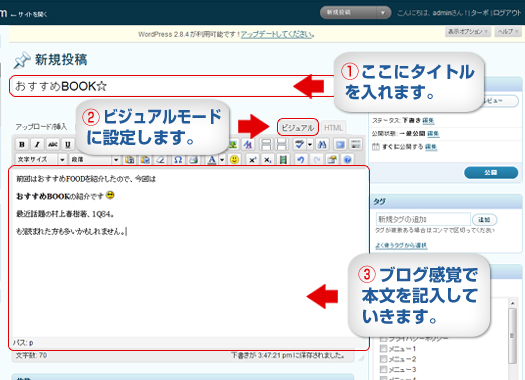Insert a page break icon
This screenshot has width=525, height=380.
(x=281, y=144)
